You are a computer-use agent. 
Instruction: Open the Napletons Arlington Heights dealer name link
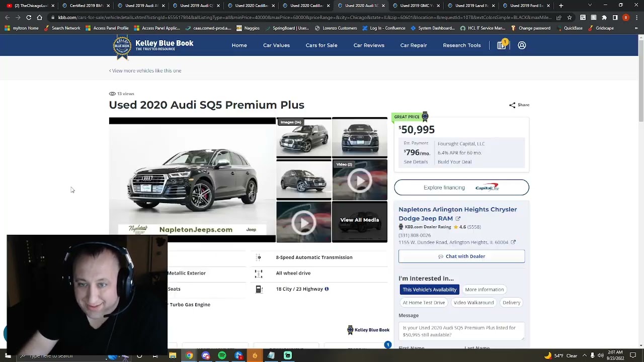(x=458, y=214)
